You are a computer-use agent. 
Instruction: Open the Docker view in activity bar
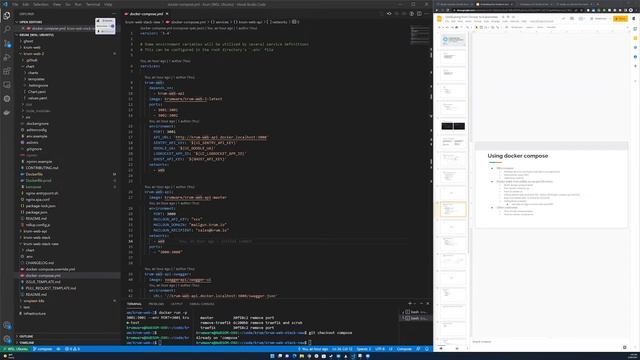pos(7,113)
